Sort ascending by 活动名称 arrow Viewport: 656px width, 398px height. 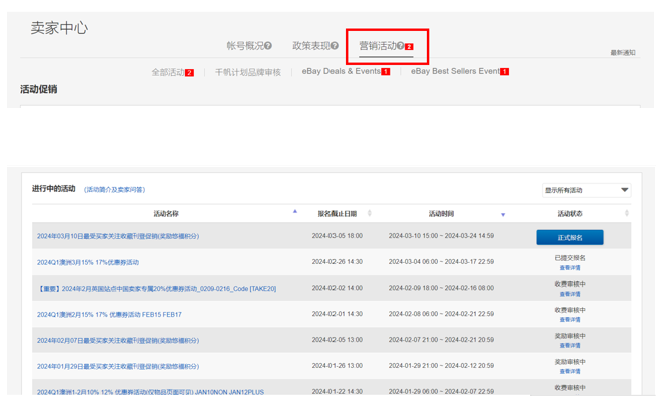point(295,211)
